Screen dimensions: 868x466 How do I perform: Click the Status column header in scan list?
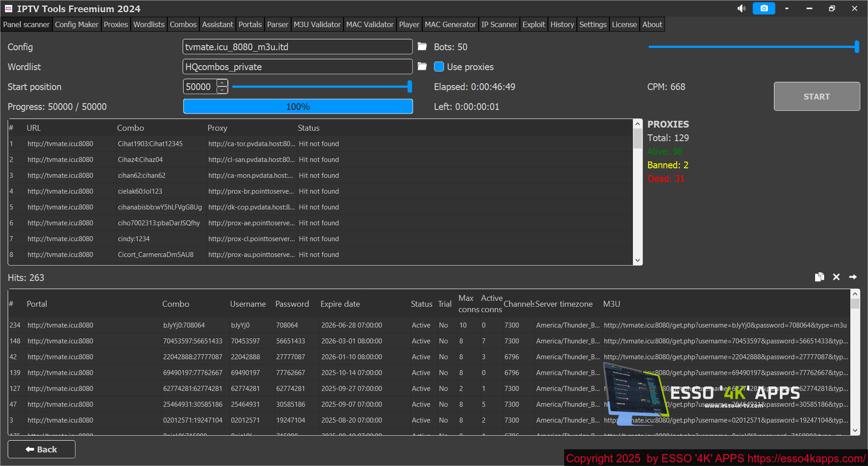point(309,128)
